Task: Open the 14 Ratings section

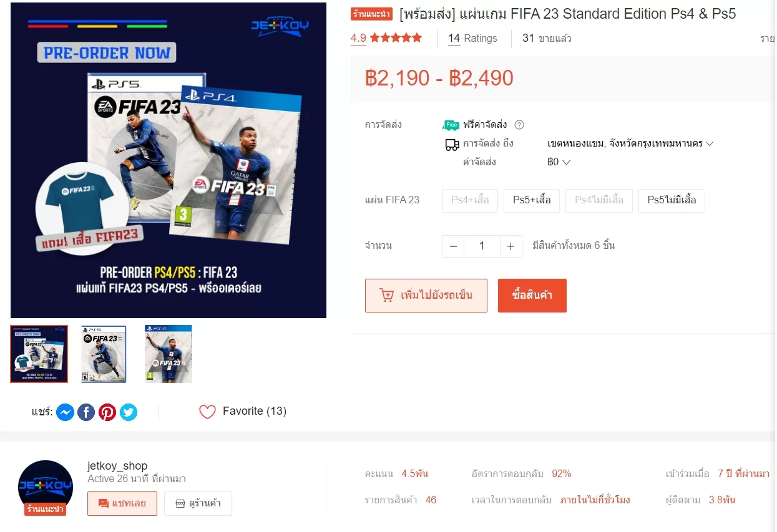Action: [x=472, y=38]
